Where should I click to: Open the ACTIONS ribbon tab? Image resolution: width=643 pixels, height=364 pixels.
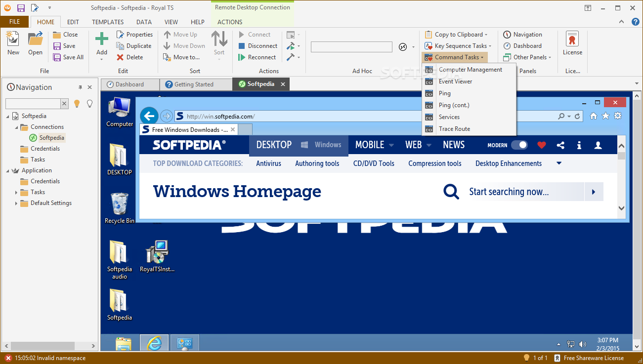(230, 22)
